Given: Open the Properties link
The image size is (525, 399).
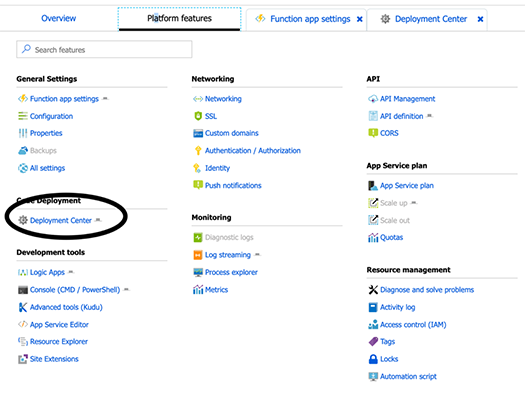Looking at the screenshot, I should coord(46,133).
